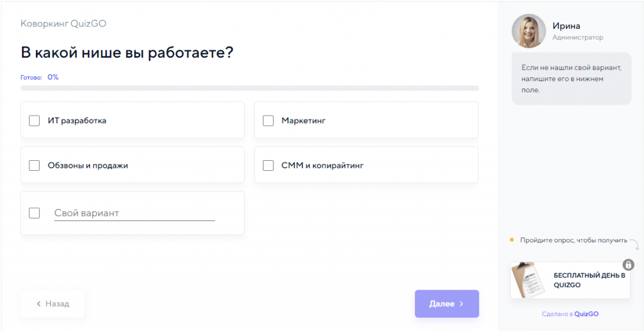Click the curved arrow pointing to the bonus
The image size is (644, 331).
point(635,244)
